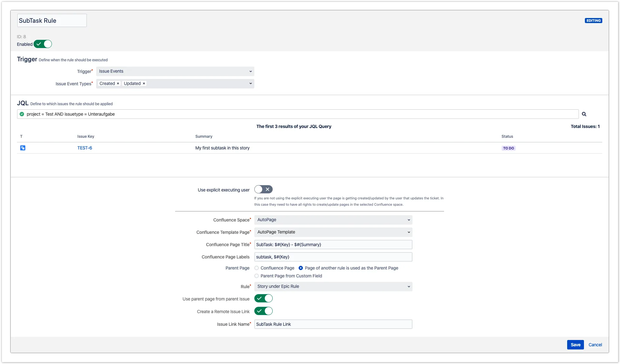Open Confluence Template Page dropdown

333,232
